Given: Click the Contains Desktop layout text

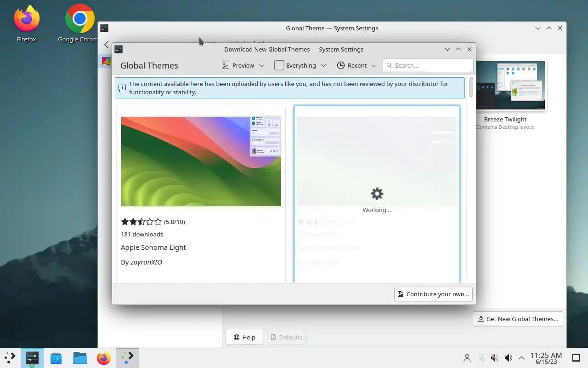Looking at the screenshot, I should pos(505,127).
